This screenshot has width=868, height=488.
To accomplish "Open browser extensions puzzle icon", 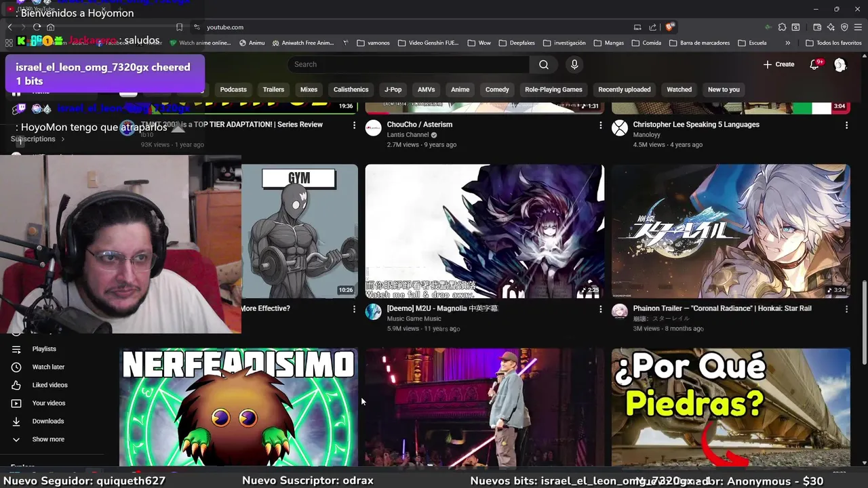I will point(782,27).
